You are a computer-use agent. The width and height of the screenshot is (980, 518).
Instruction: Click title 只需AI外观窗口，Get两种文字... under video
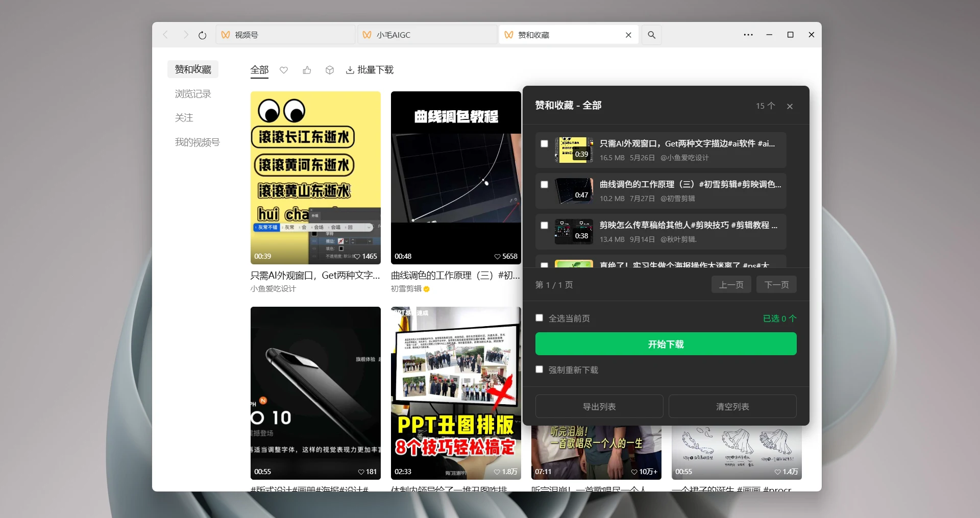(315, 276)
